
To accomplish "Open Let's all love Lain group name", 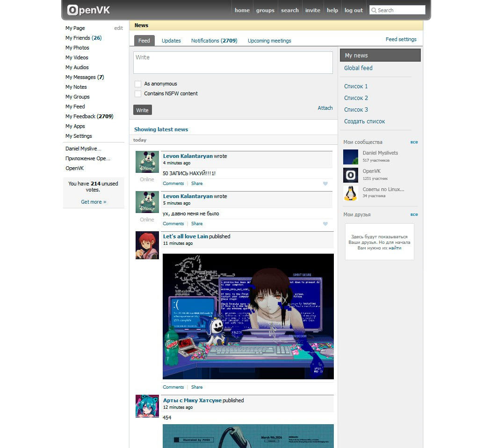I will 186,237.
